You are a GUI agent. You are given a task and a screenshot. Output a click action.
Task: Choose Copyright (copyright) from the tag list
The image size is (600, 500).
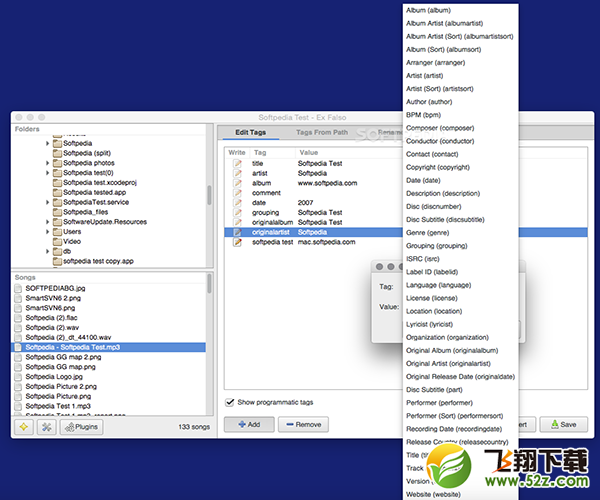[438, 167]
